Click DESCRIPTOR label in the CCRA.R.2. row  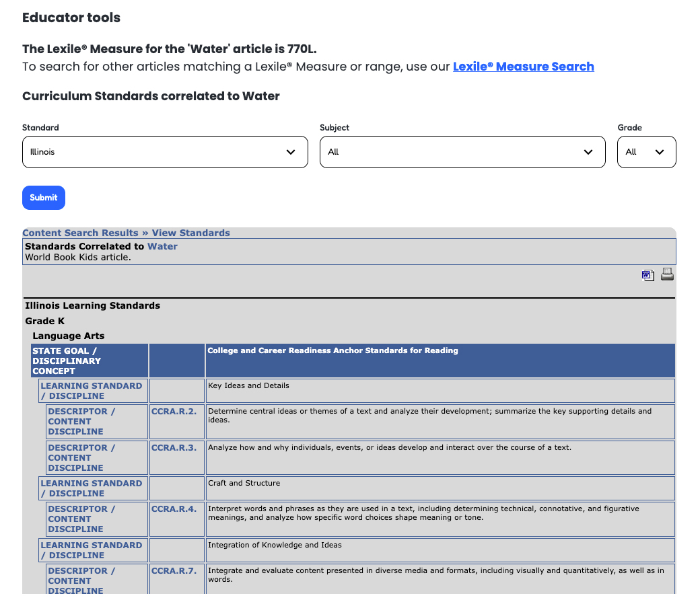97,422
